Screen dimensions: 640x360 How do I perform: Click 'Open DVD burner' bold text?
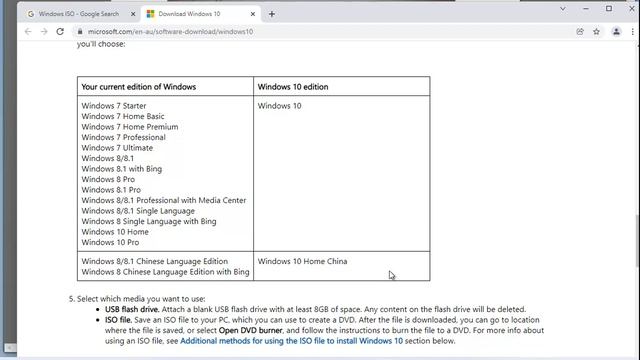pos(250,331)
